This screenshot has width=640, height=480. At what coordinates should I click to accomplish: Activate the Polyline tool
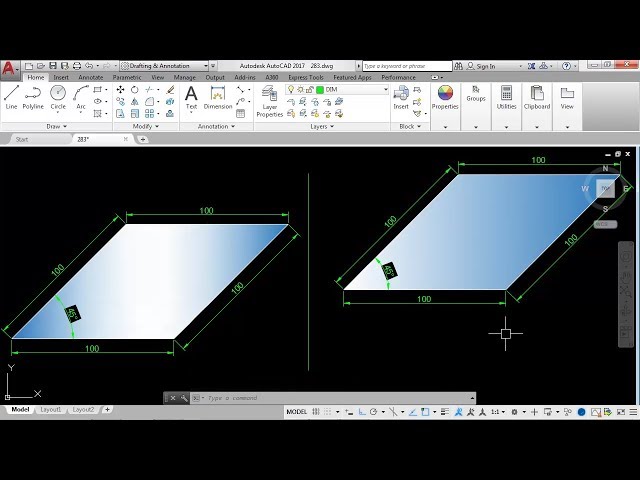[33, 95]
